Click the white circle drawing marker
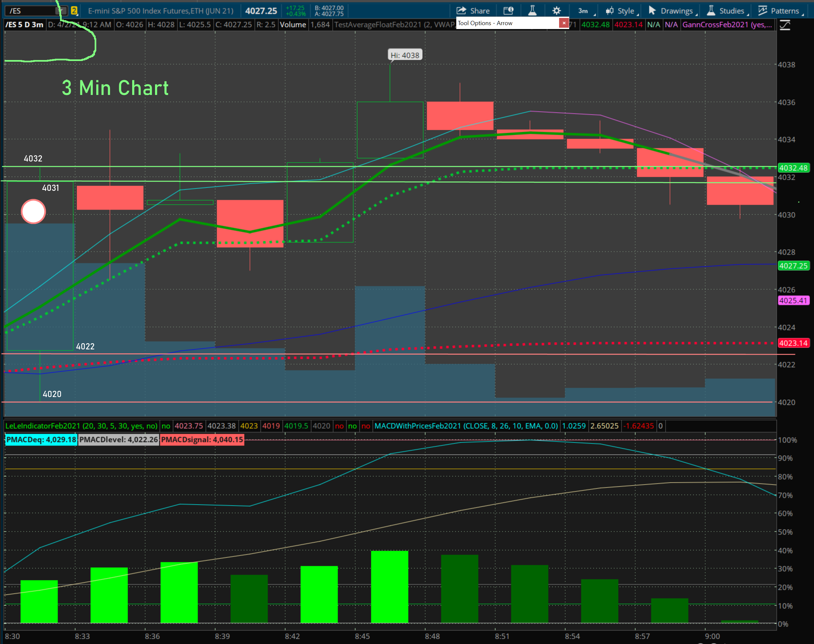 click(33, 211)
